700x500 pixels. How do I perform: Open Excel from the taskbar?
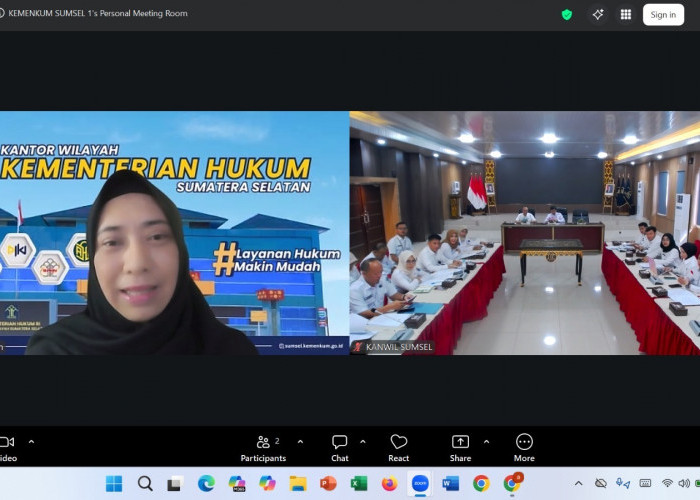tap(359, 483)
